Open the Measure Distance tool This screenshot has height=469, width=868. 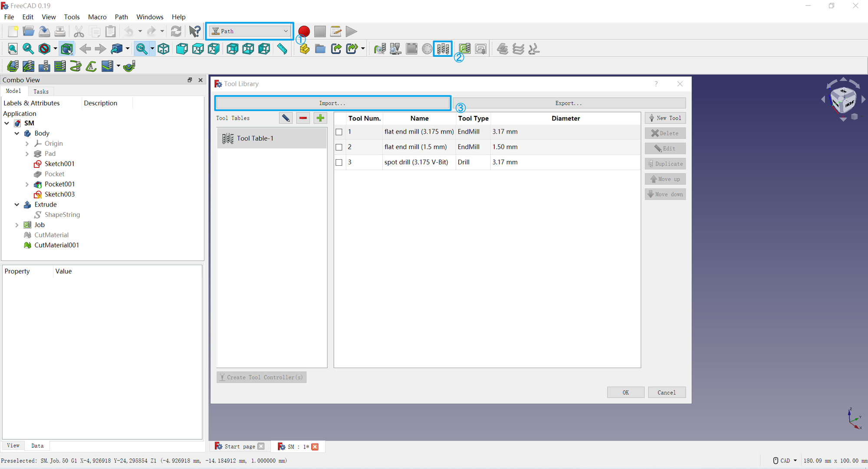tap(282, 49)
